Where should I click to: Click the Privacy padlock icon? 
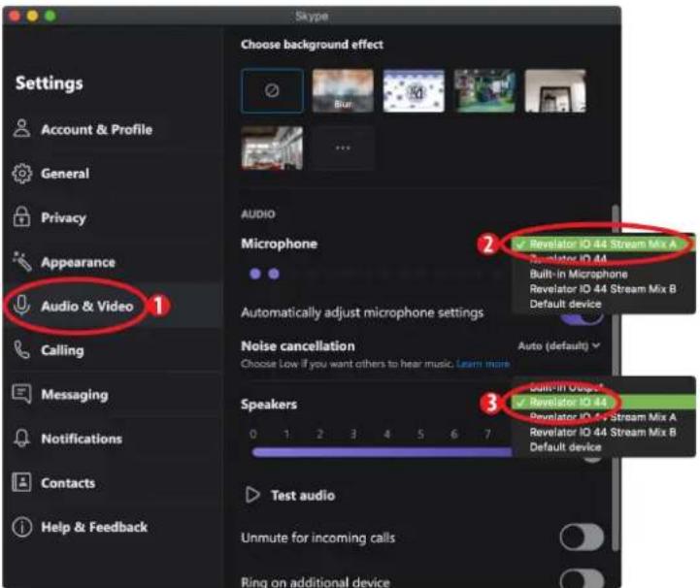click(21, 216)
